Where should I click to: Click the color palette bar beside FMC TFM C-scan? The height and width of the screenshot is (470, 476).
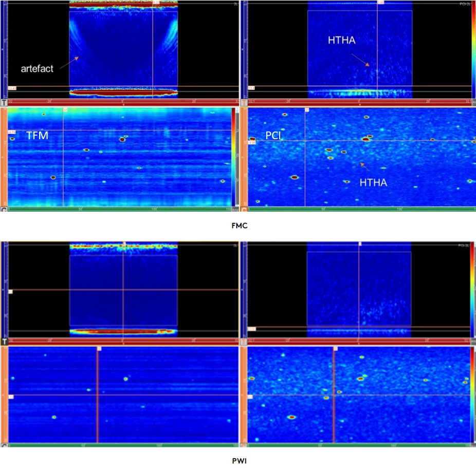235,157
